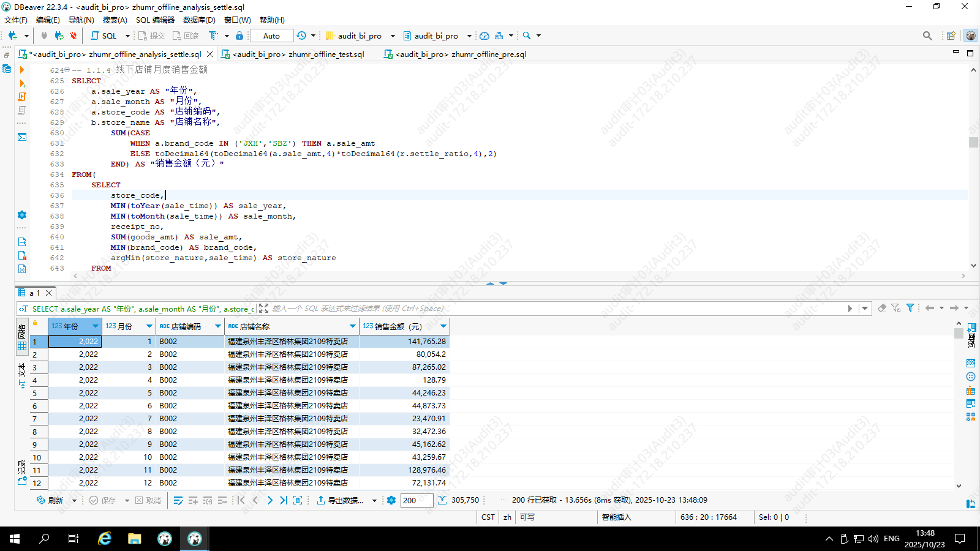
Task: Open the database dashboard icon in toolbar
Action: (484, 36)
